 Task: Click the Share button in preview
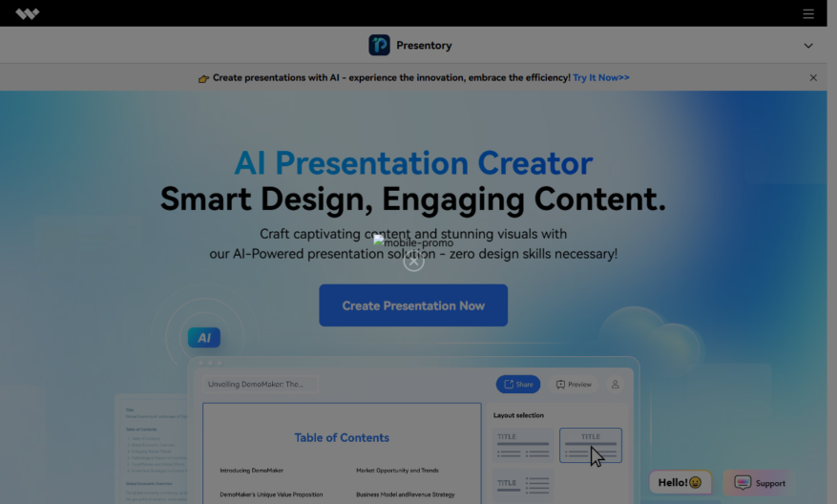coord(518,384)
